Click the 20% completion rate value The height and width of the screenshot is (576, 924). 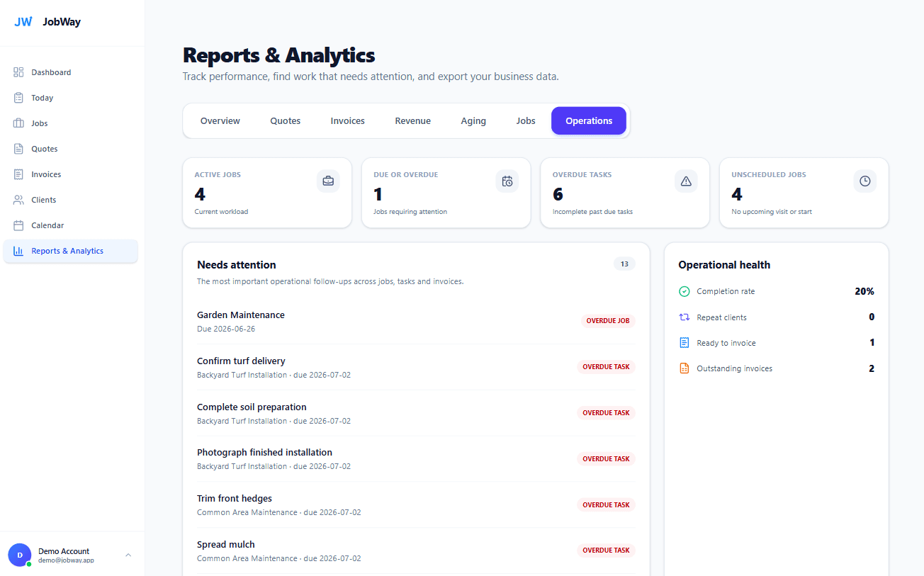pos(864,291)
